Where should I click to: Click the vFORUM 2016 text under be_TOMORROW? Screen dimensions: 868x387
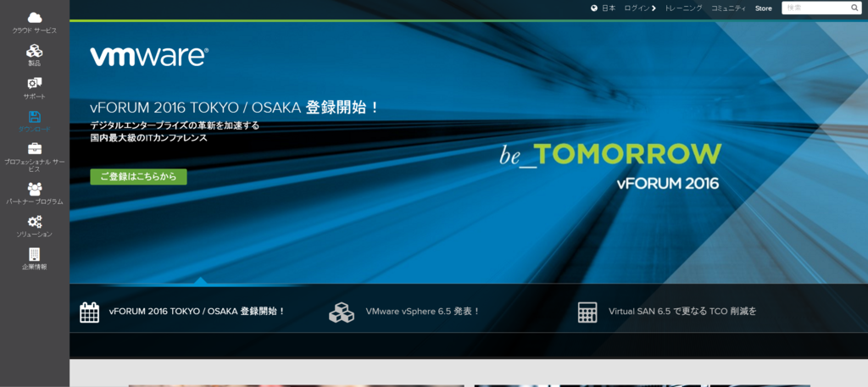[x=668, y=184]
